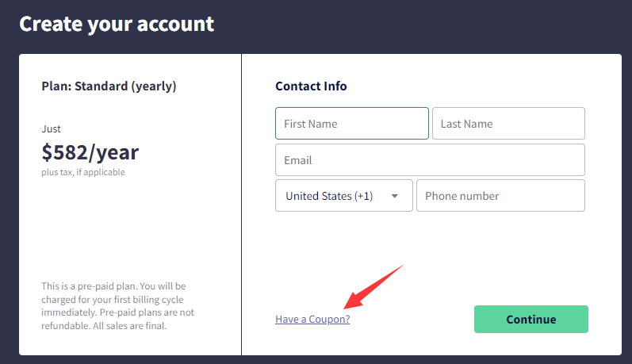The height and width of the screenshot is (364, 632).
Task: Click the $582/year price text
Action: [90, 152]
